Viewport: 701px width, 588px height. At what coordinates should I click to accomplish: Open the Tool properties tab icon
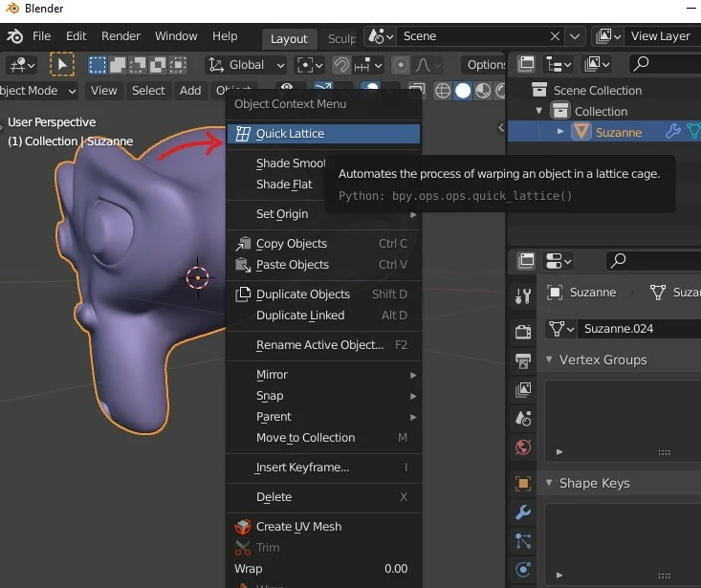(x=523, y=295)
